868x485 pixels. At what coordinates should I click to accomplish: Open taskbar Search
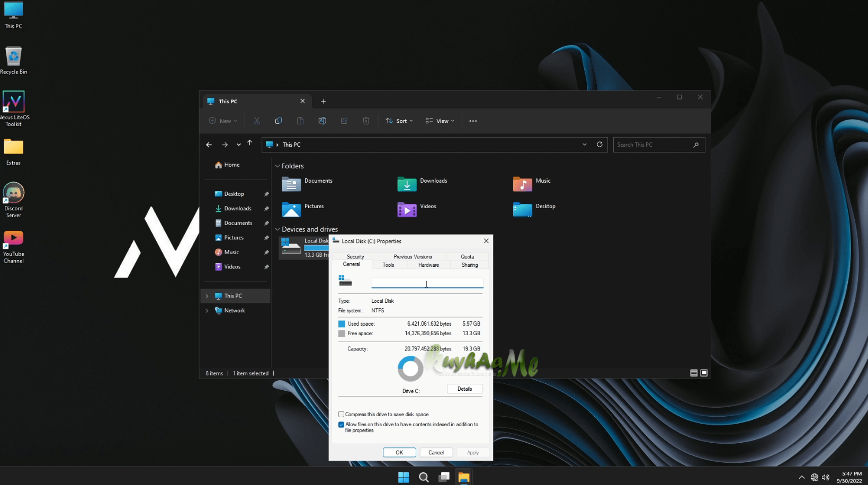point(424,477)
